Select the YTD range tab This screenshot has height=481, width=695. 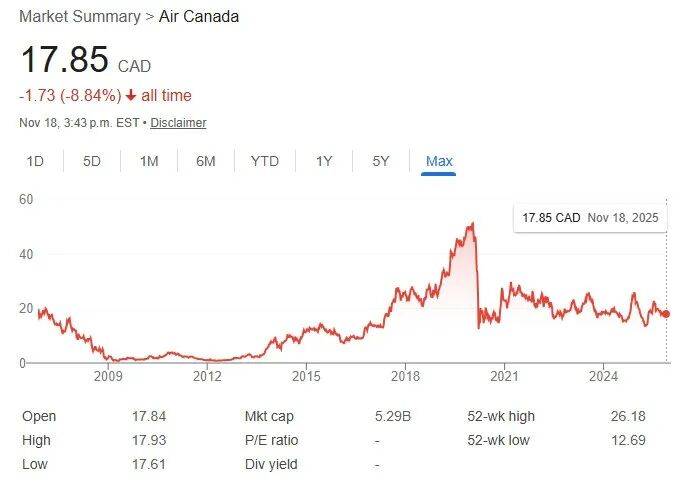click(x=265, y=161)
